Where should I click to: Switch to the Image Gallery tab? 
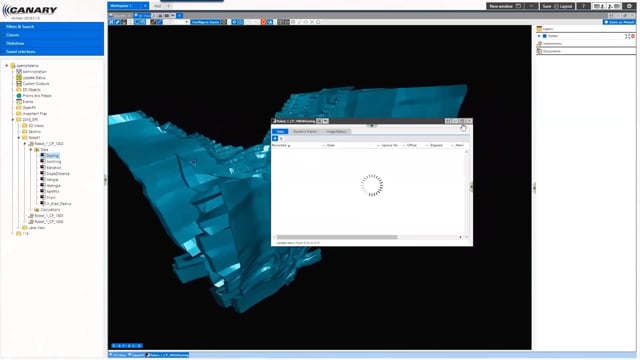click(336, 132)
